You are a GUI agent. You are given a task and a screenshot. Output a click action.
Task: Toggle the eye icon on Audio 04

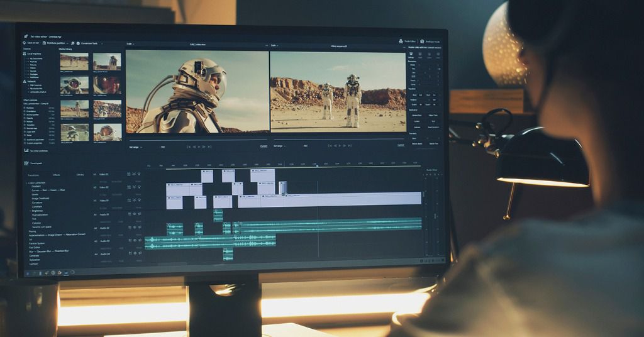(x=135, y=253)
